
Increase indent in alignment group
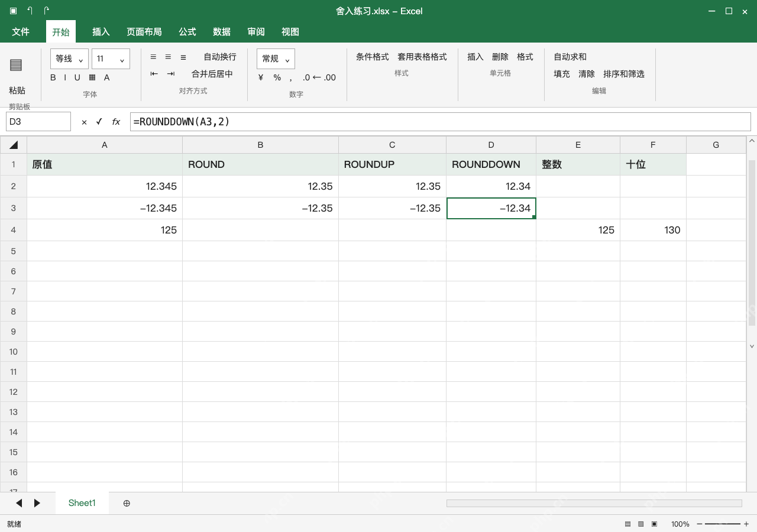pos(171,74)
